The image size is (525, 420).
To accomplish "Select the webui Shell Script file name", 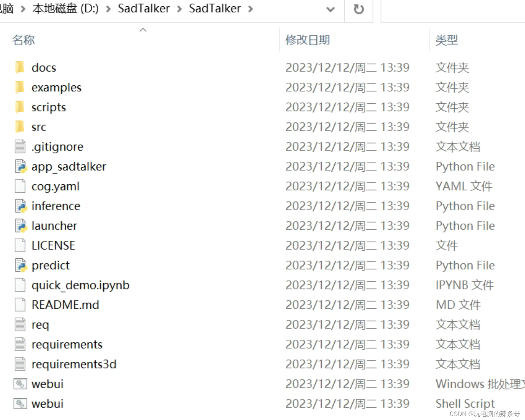I will [47, 404].
